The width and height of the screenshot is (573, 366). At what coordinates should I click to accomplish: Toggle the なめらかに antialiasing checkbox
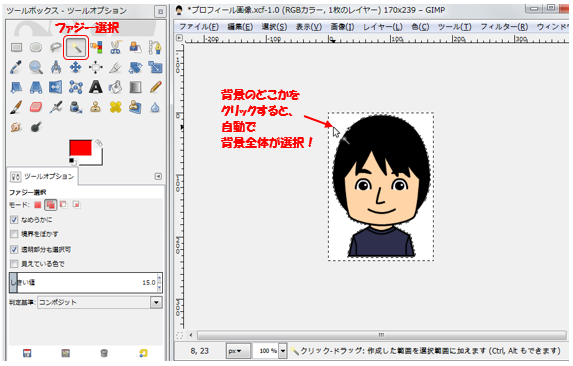[x=14, y=220]
